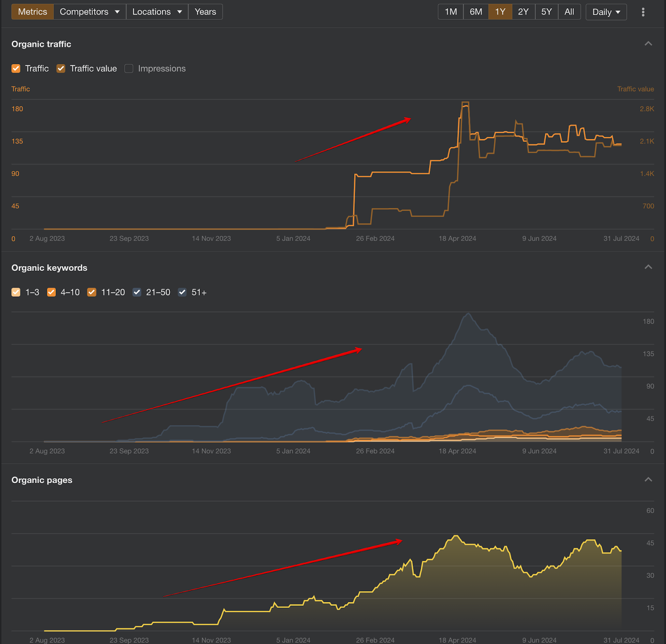Switch to the Metrics tab
This screenshot has height=644, width=666.
tap(32, 12)
